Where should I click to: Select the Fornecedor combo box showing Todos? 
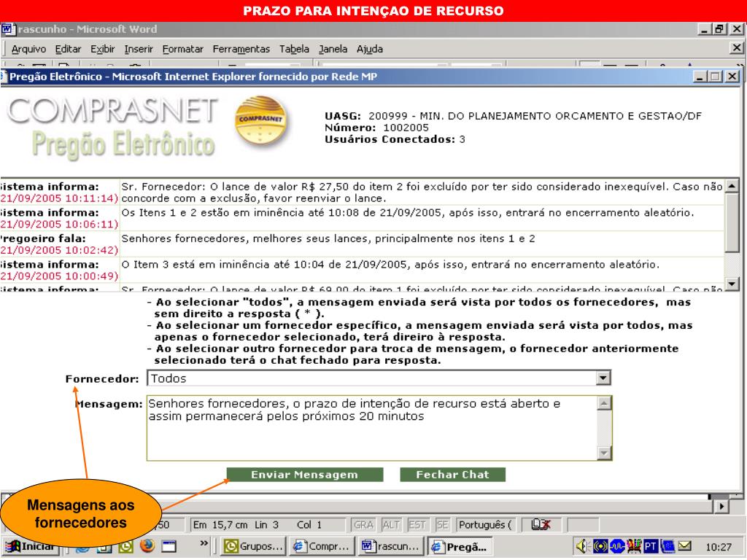click(379, 378)
